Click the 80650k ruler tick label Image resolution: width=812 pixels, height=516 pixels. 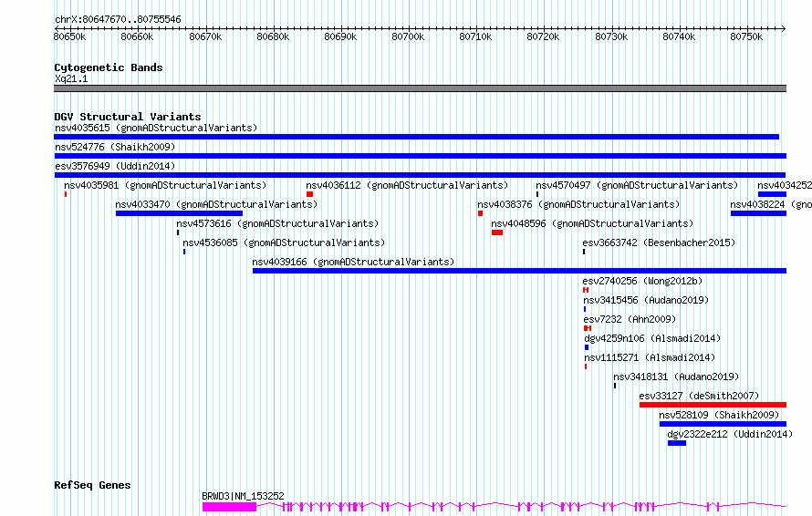pyautogui.click(x=70, y=36)
